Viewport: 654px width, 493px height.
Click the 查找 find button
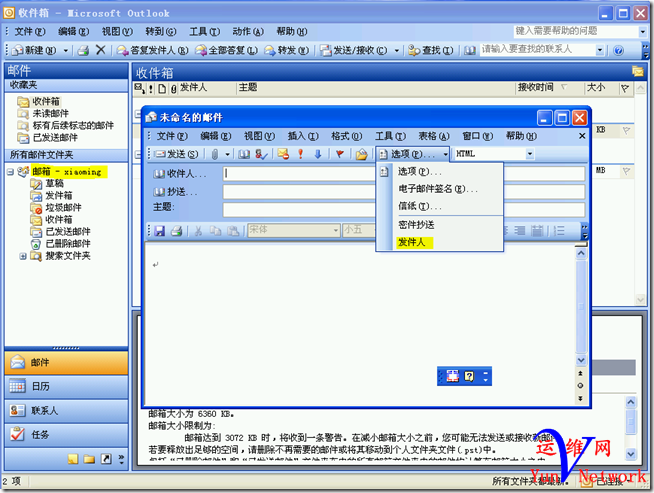point(430,50)
